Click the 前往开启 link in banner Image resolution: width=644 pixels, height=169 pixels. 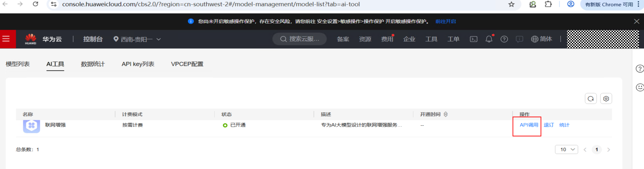(445, 21)
